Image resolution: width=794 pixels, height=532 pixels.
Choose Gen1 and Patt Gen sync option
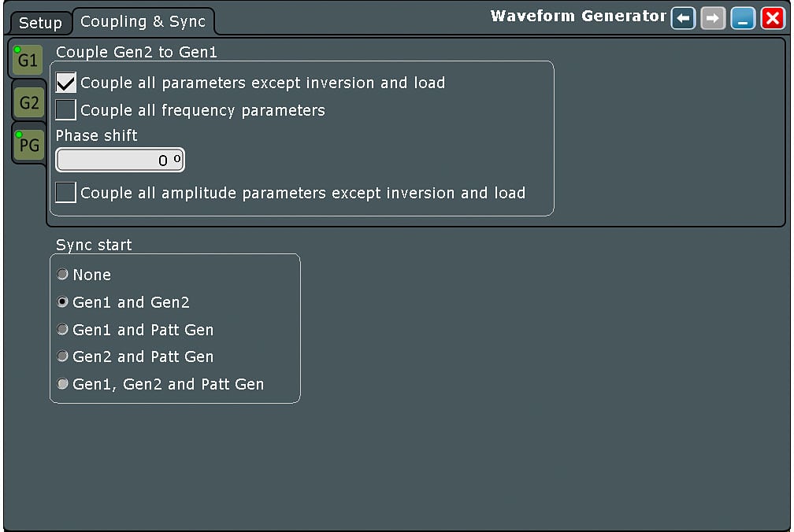pos(63,330)
